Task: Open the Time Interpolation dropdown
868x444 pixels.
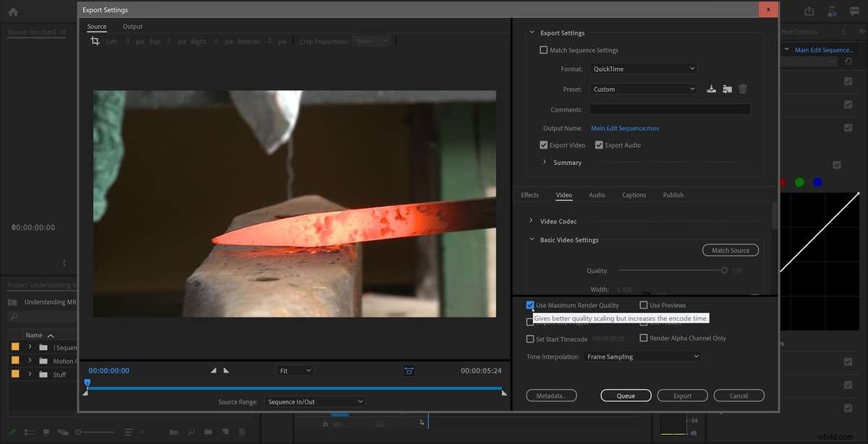Action: (x=641, y=356)
